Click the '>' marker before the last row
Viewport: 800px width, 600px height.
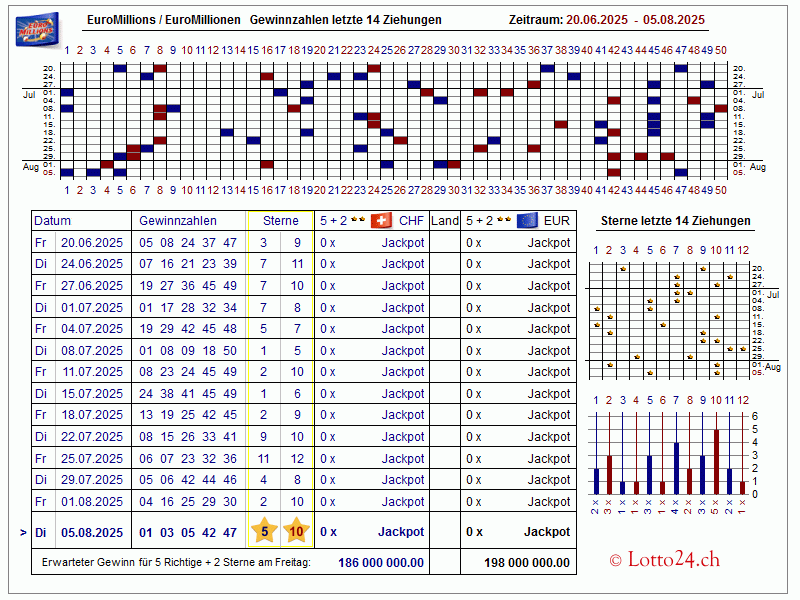pos(23,533)
